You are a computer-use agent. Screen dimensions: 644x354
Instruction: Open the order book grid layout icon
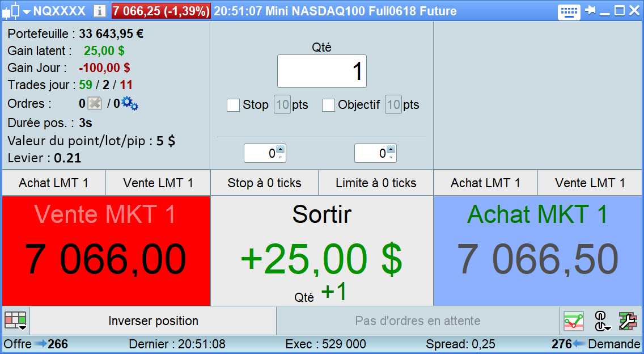click(16, 321)
